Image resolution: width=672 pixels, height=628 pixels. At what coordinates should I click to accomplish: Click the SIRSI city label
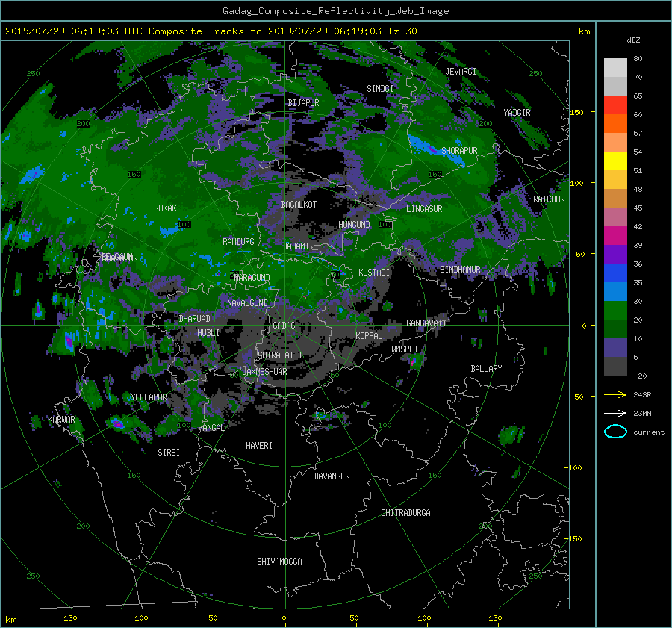click(x=169, y=453)
